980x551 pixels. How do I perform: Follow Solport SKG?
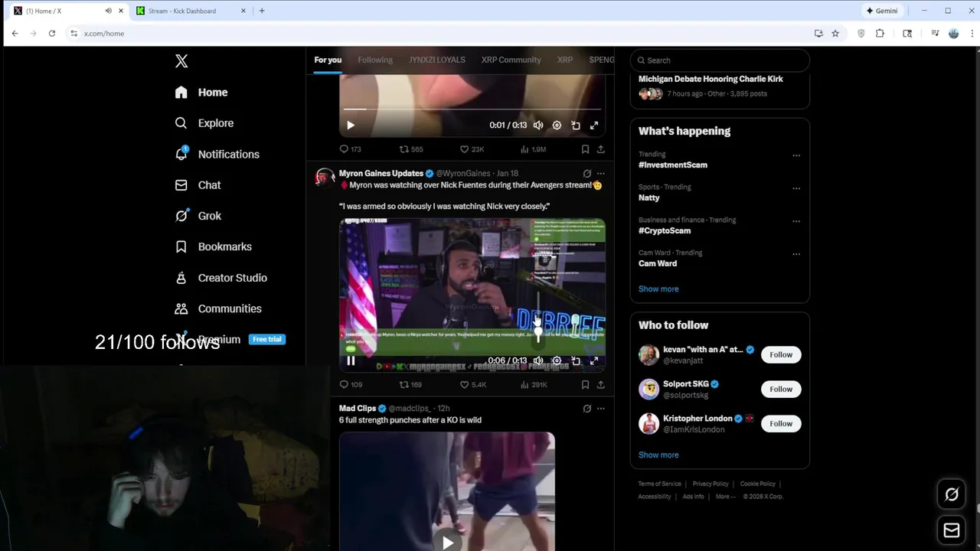(781, 390)
